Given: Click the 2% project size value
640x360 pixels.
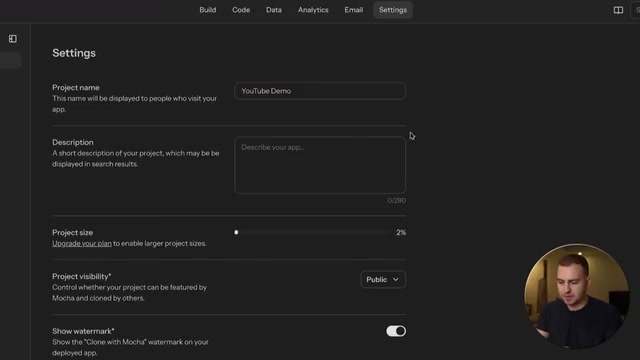Looking at the screenshot, I should pos(401,232).
